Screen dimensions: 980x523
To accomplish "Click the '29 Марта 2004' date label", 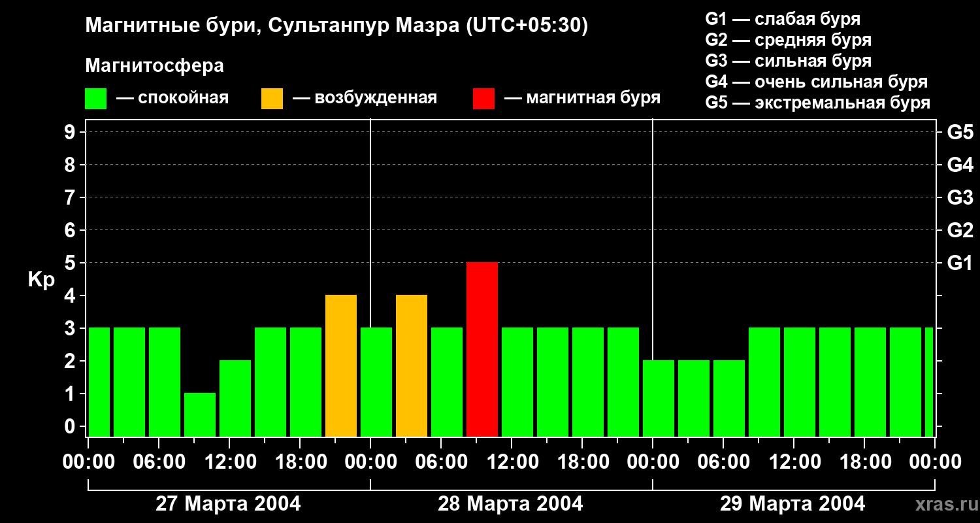I will pyautogui.click(x=792, y=504).
